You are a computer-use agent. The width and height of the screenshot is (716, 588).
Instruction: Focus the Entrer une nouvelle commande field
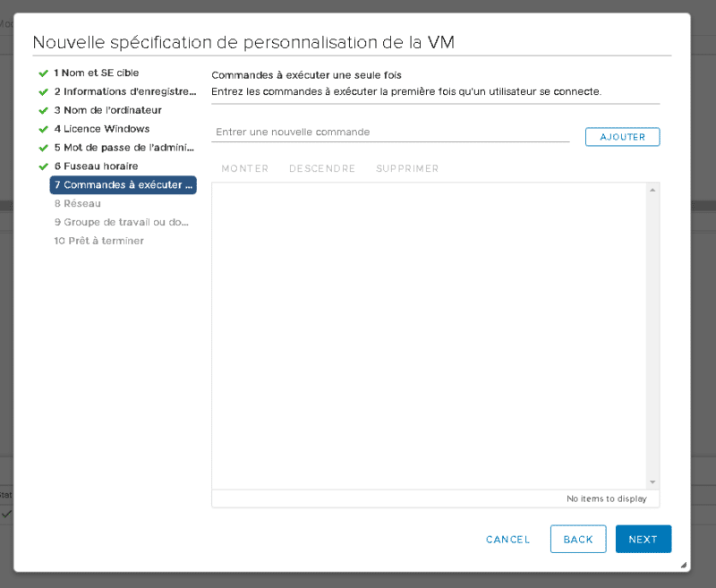[x=390, y=132]
